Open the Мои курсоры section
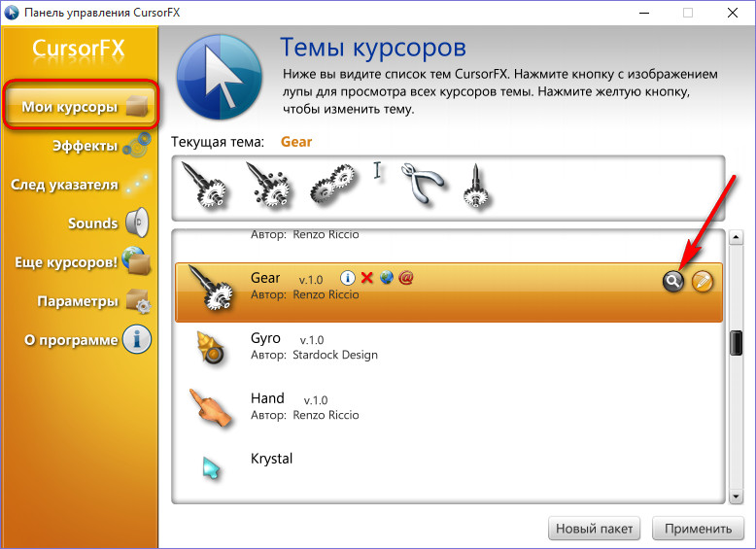The width and height of the screenshot is (756, 549). [81, 106]
